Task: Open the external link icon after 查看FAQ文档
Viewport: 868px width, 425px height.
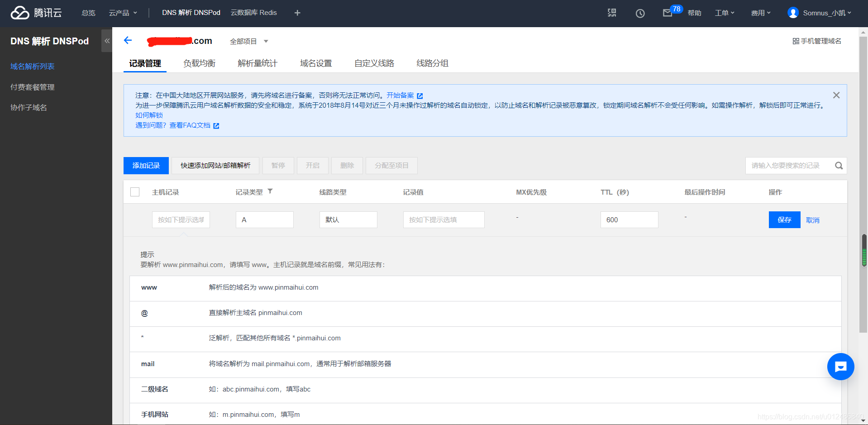Action: (216, 126)
